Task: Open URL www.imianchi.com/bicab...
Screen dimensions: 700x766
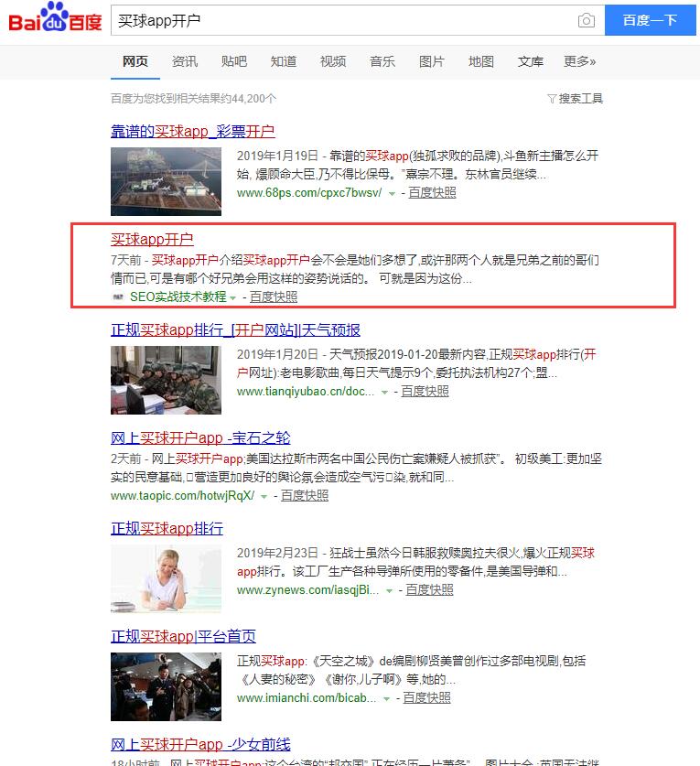Action: tap(307, 698)
